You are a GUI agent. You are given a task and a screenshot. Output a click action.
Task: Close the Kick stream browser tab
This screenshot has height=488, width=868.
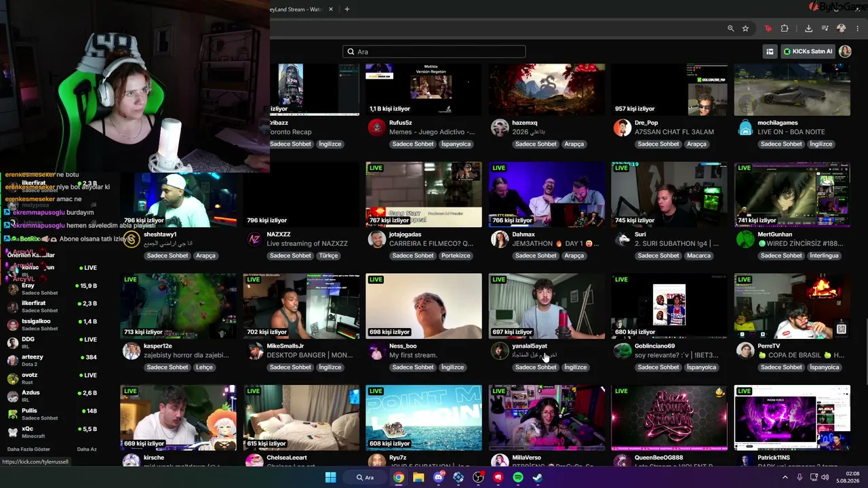[331, 9]
